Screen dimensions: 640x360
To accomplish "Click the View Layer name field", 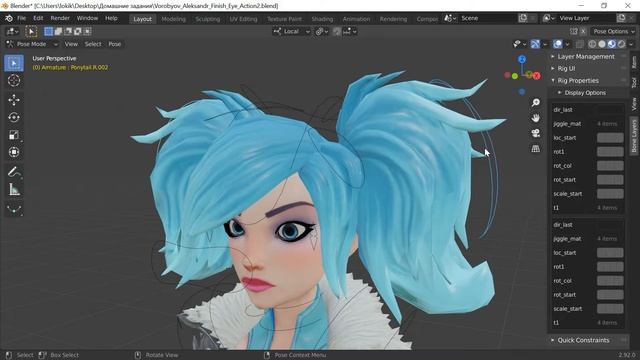I will point(586,18).
